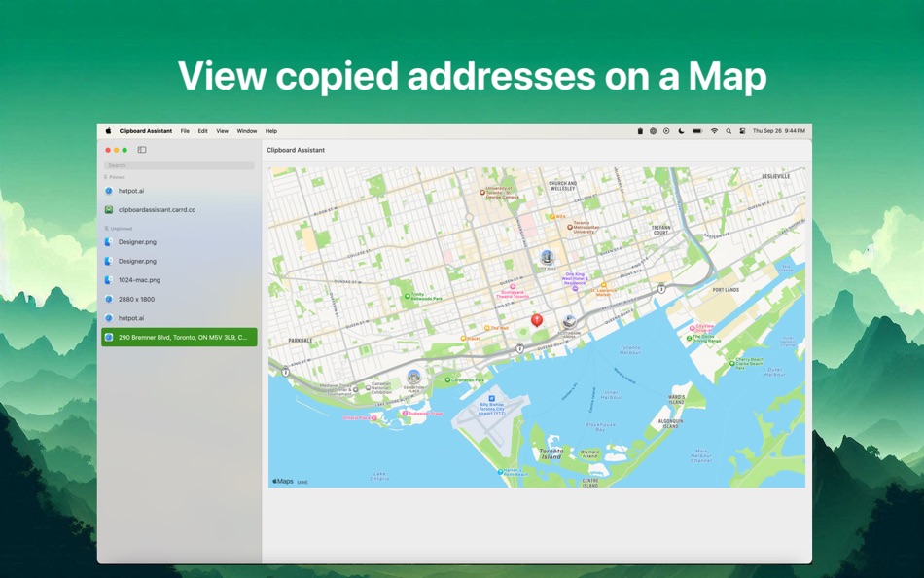Click the battery status icon
This screenshot has width=924, height=578.
[697, 131]
